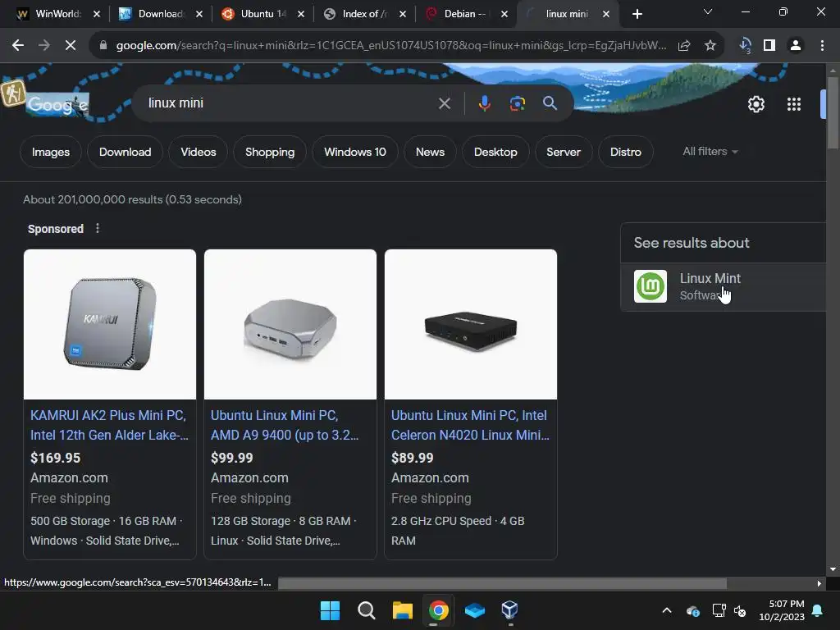Open the clock and date in the tray
The image size is (840, 630).
tap(782, 610)
